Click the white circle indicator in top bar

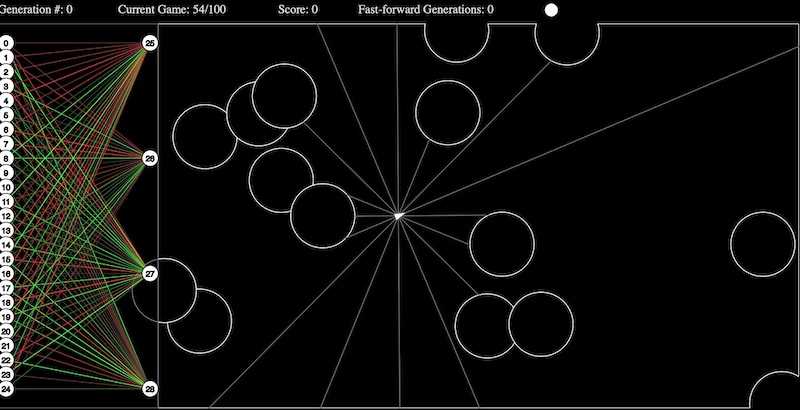coord(550,10)
